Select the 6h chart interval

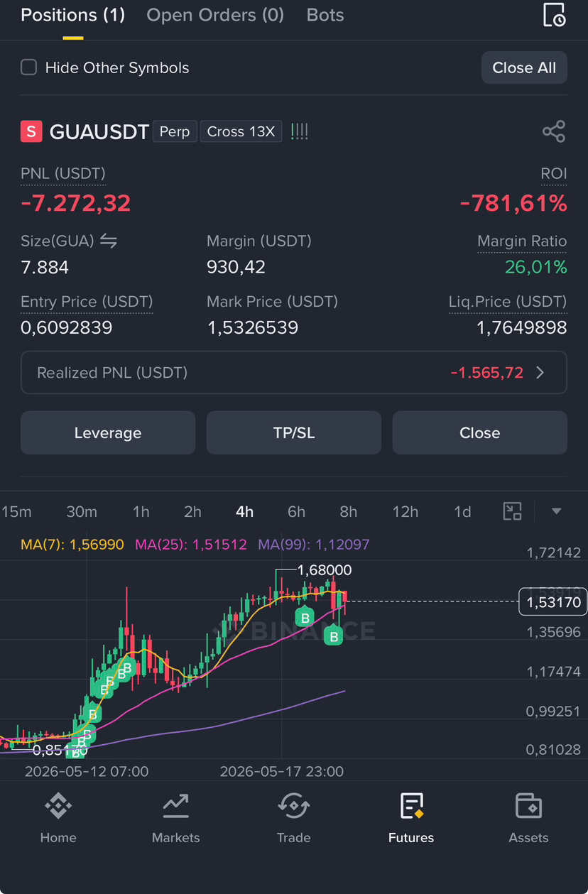[x=297, y=511]
